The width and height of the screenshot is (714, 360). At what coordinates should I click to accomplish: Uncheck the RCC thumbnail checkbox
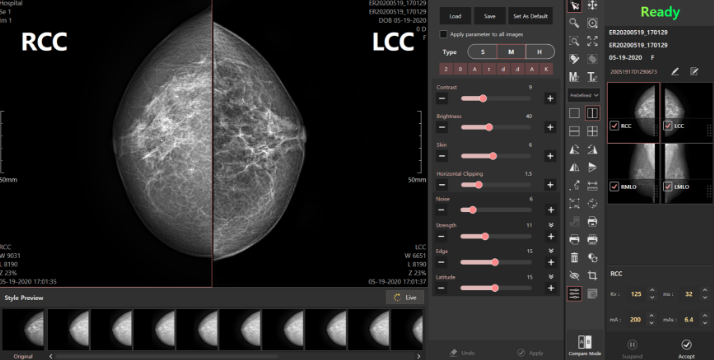pos(614,126)
